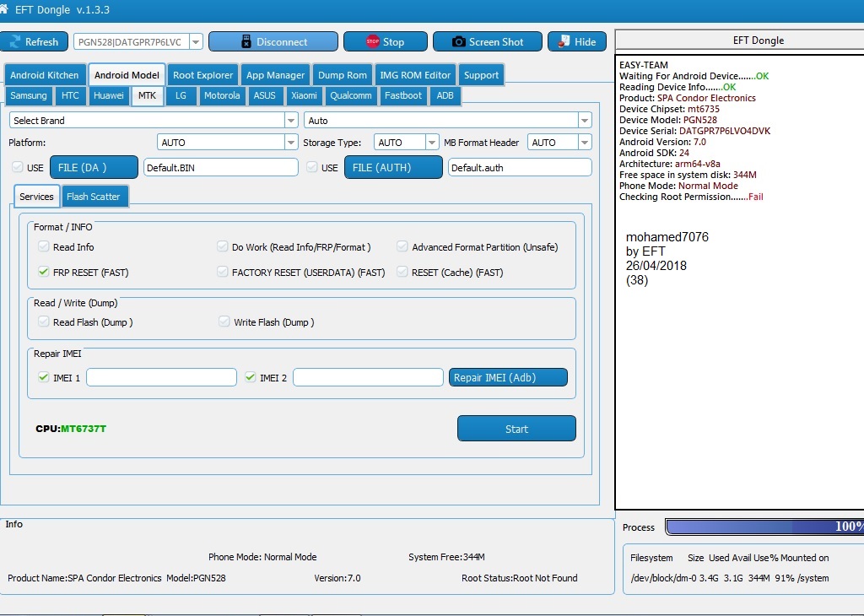Open the Storage Type AUTO dropdown
This screenshot has height=616, width=864.
tap(433, 142)
